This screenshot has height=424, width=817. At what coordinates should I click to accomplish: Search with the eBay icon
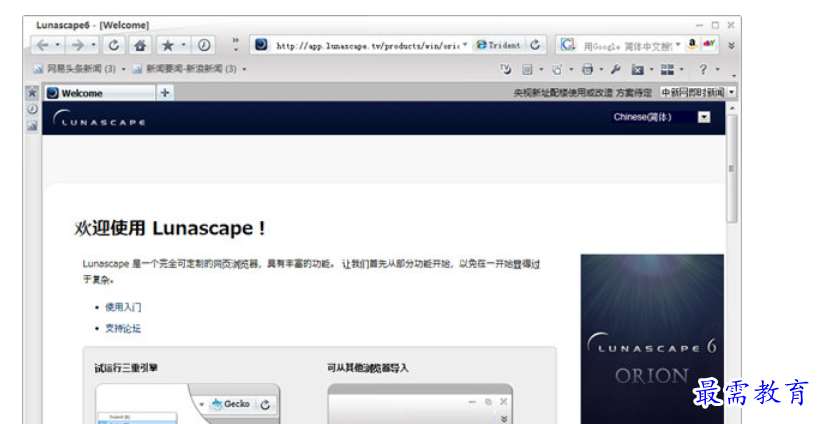[x=709, y=44]
